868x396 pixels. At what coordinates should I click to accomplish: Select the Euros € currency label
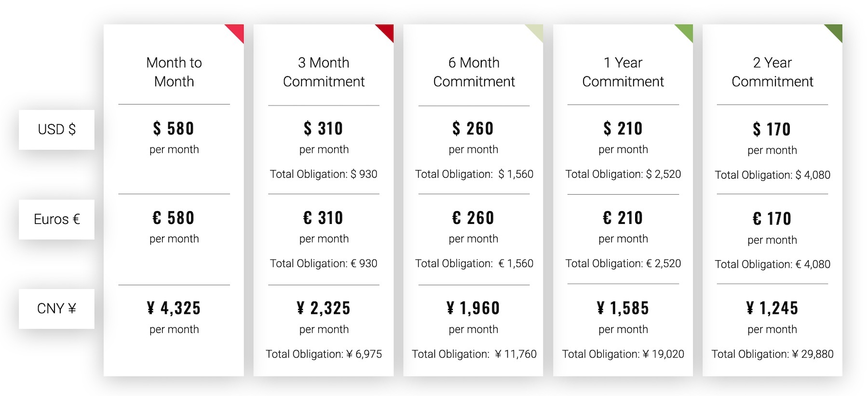56,220
